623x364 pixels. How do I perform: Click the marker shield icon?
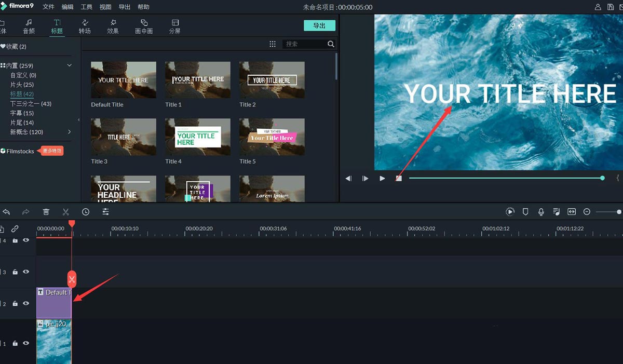point(525,212)
